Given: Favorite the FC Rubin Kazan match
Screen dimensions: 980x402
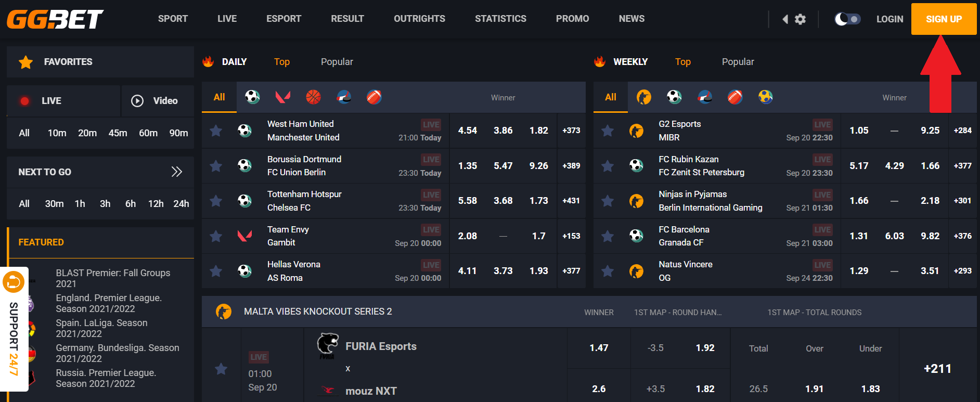Looking at the screenshot, I should pyautogui.click(x=608, y=166).
